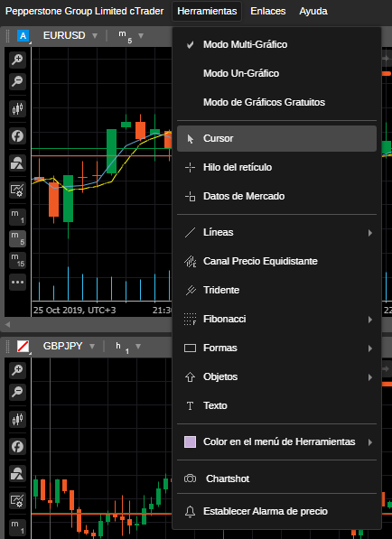
Task: Select Modo Un-Gráfico option
Action: point(276,73)
